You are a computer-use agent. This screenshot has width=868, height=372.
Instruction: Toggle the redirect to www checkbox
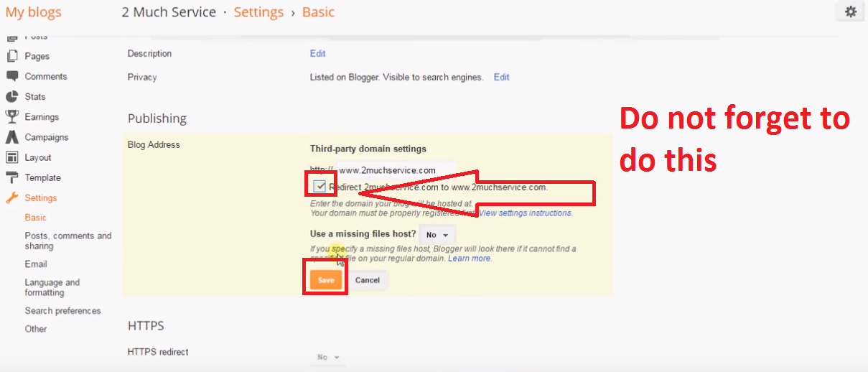(320, 187)
